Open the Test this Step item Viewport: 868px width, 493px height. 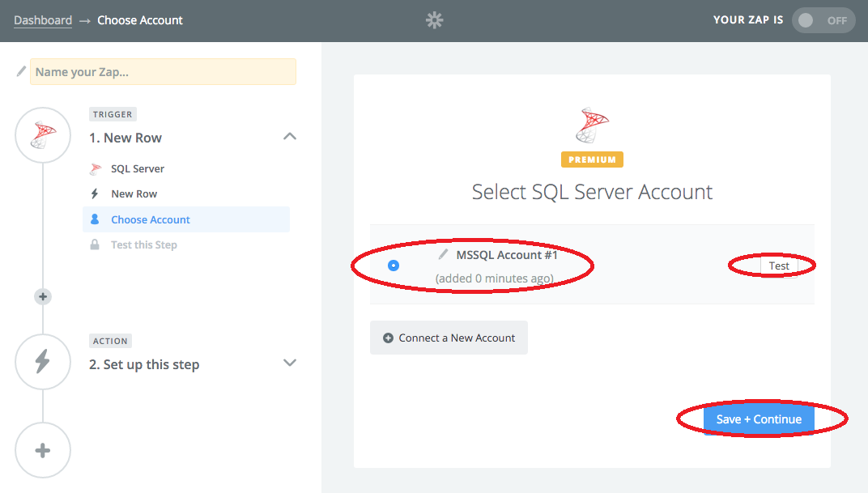tap(143, 244)
